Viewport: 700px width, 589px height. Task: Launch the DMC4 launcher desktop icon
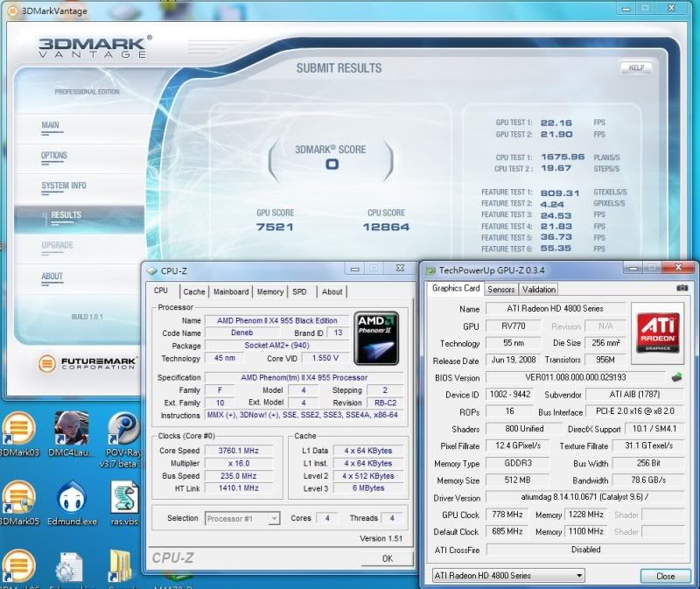(72, 434)
